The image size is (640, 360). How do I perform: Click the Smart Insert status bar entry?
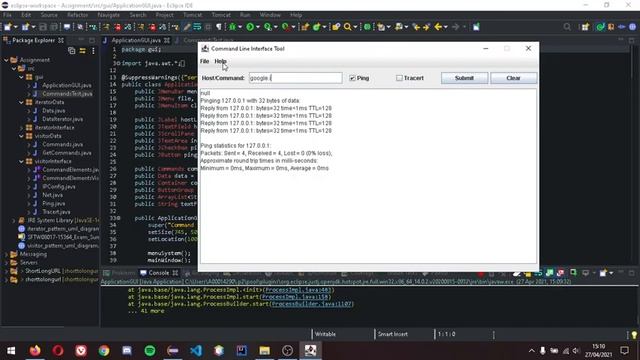[x=392, y=334]
